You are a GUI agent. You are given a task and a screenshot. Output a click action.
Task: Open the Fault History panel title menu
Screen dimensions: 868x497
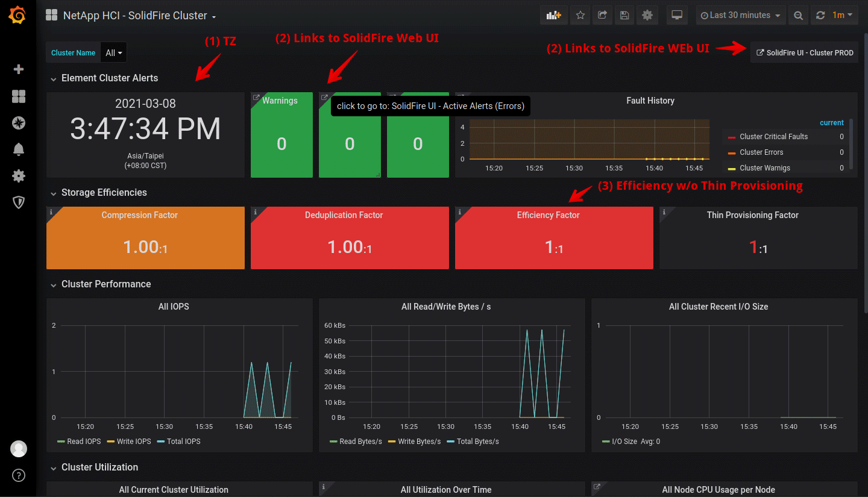point(650,101)
